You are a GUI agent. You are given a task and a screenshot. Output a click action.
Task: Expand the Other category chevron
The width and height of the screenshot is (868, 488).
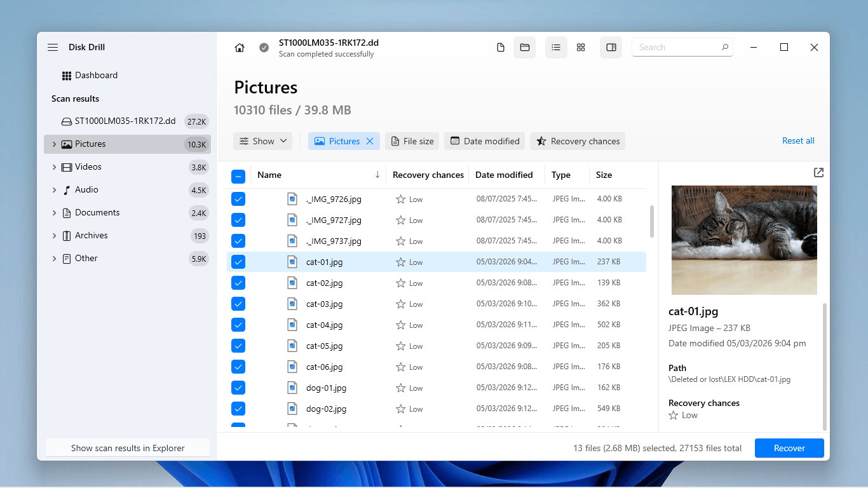pyautogui.click(x=54, y=259)
